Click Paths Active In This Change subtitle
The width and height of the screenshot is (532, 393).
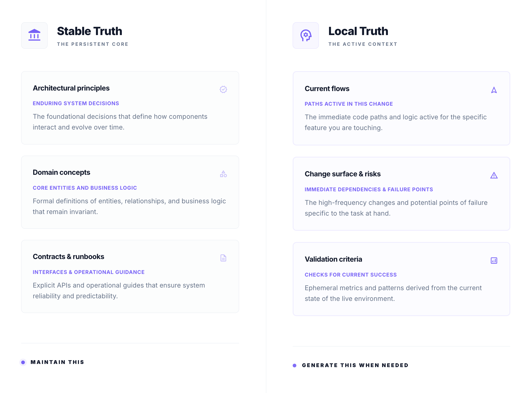(349, 104)
